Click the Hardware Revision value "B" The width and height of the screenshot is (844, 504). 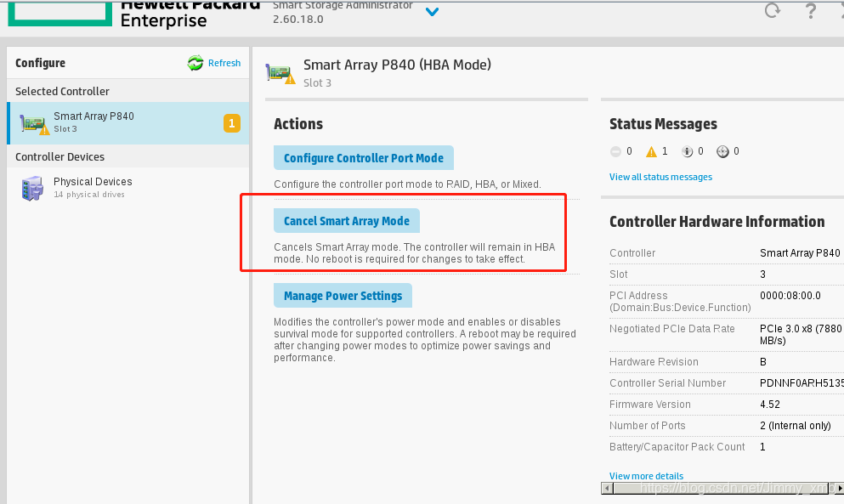763,362
